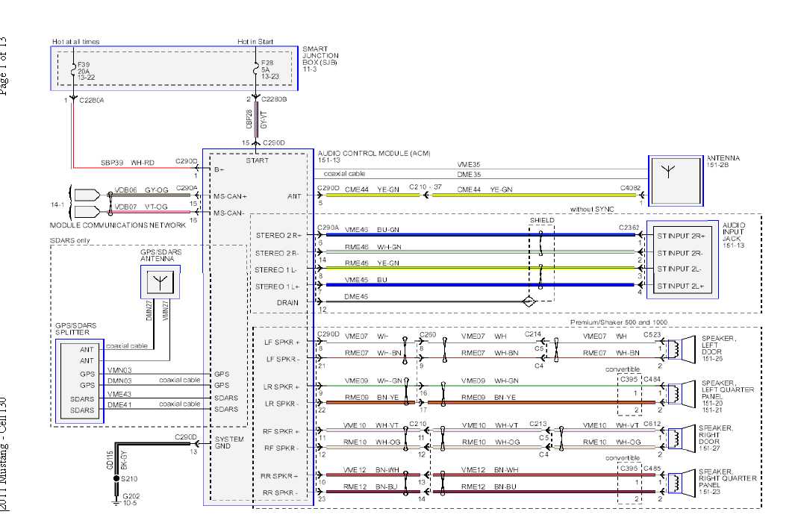Image resolution: width=804 pixels, height=532 pixels.
Task: Click the 'AUDIO CONTROL MODULE (ACM)' label
Action: click(x=374, y=153)
